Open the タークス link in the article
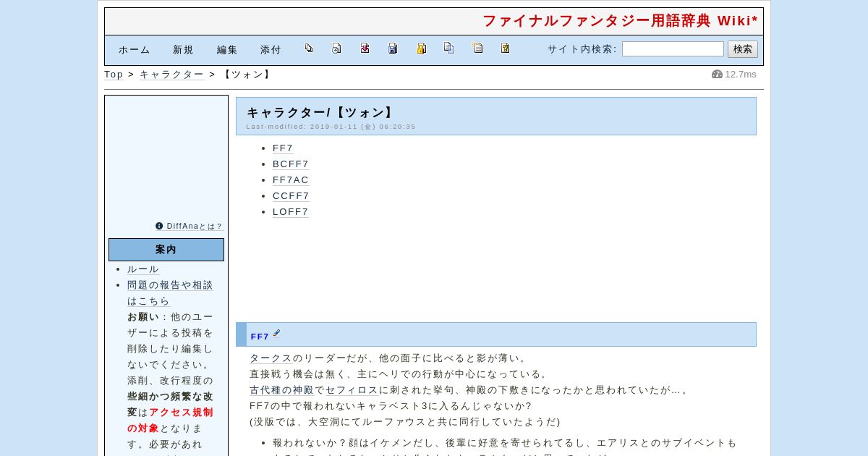 point(271,358)
